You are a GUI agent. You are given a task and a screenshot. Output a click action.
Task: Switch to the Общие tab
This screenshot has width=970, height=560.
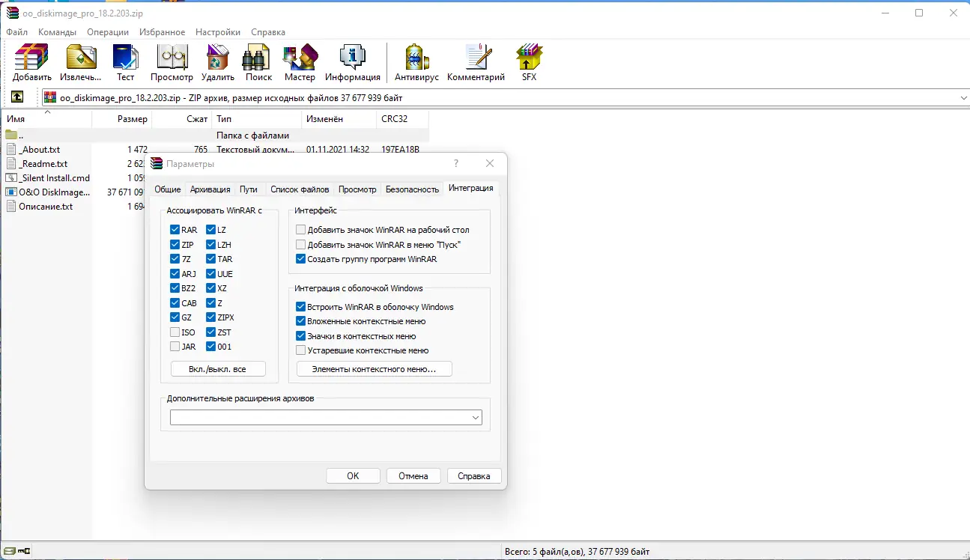point(168,189)
